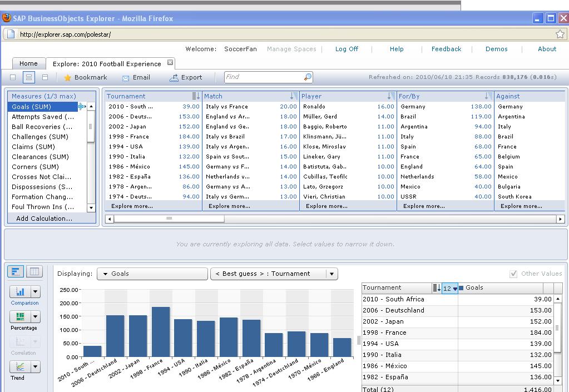Click the Manage Spaces link

pos(291,49)
